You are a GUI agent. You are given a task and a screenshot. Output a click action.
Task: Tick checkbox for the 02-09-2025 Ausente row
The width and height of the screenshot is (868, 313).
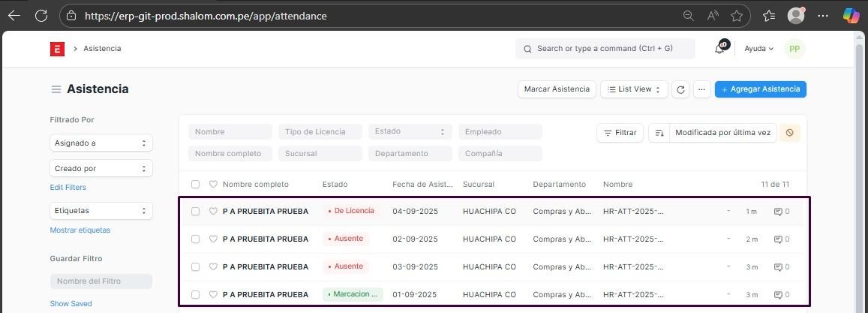click(195, 239)
